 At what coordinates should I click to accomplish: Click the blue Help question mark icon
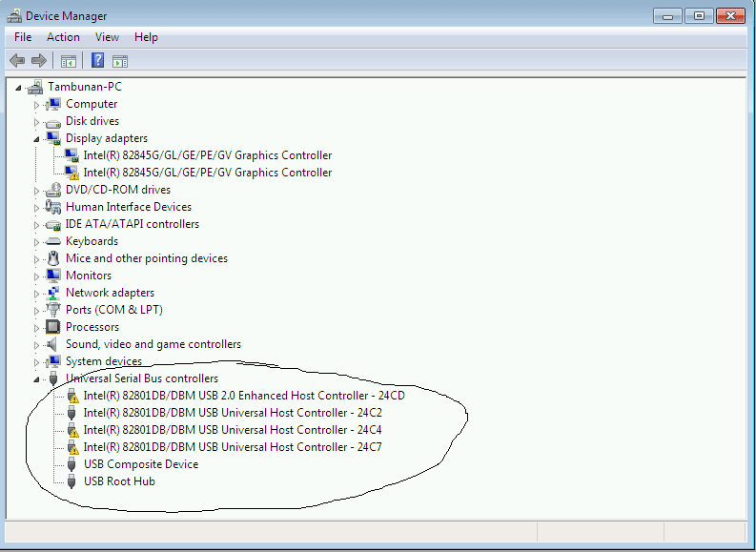tap(97, 60)
